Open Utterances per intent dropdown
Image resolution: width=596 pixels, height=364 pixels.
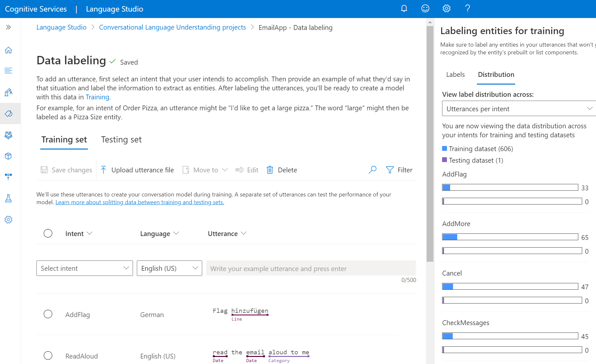(x=519, y=109)
